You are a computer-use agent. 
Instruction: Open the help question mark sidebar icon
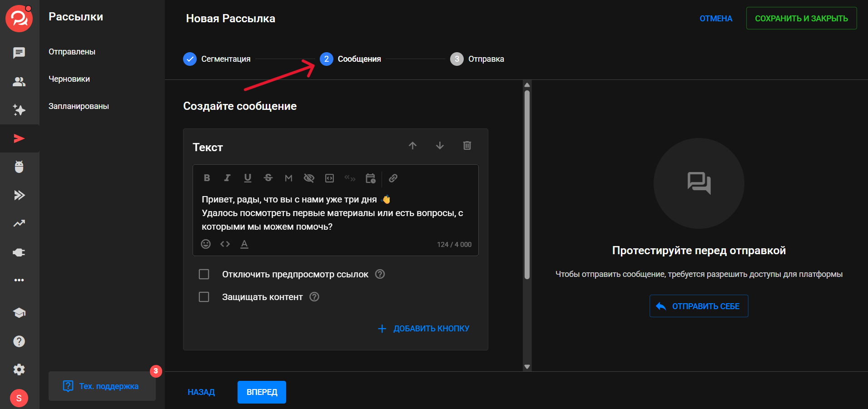pyautogui.click(x=19, y=341)
